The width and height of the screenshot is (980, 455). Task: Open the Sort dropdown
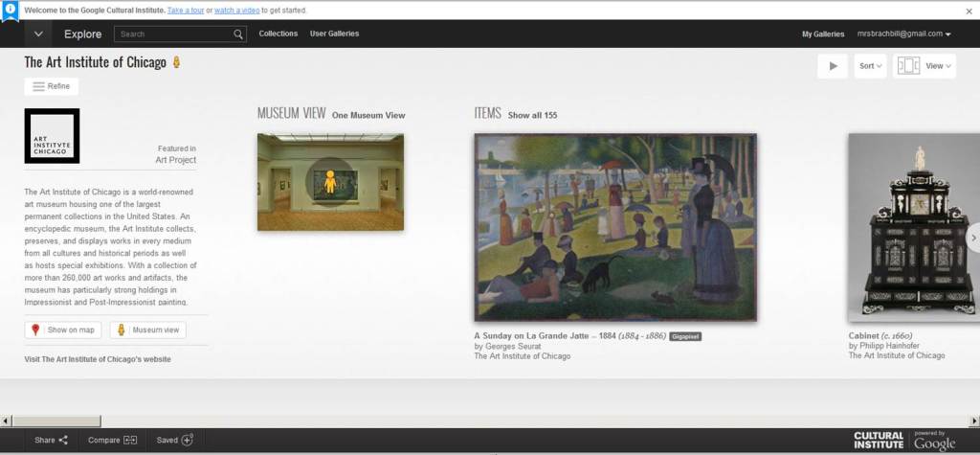[x=870, y=66]
